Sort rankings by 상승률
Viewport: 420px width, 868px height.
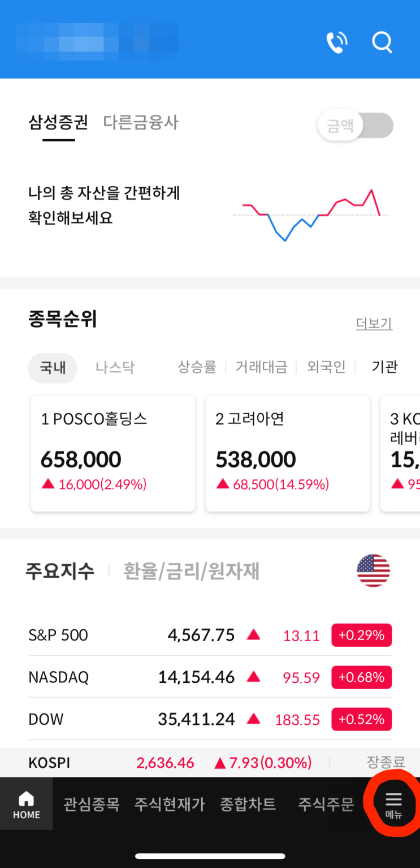point(197,367)
